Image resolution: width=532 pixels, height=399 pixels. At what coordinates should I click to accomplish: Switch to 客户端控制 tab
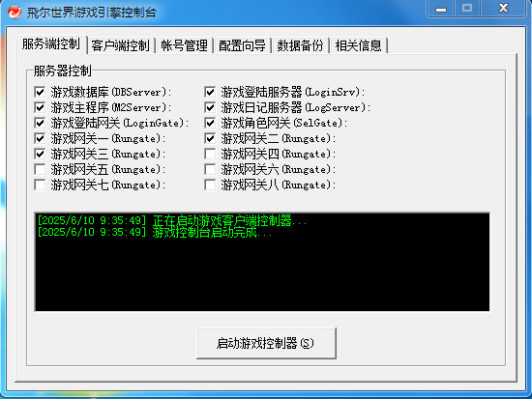121,45
